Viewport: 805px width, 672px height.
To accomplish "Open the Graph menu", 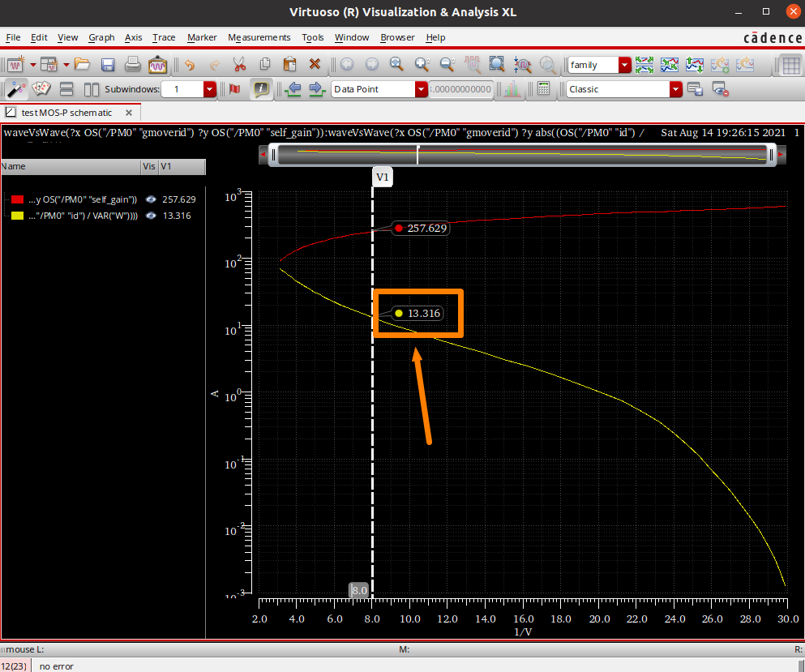I will pos(101,37).
